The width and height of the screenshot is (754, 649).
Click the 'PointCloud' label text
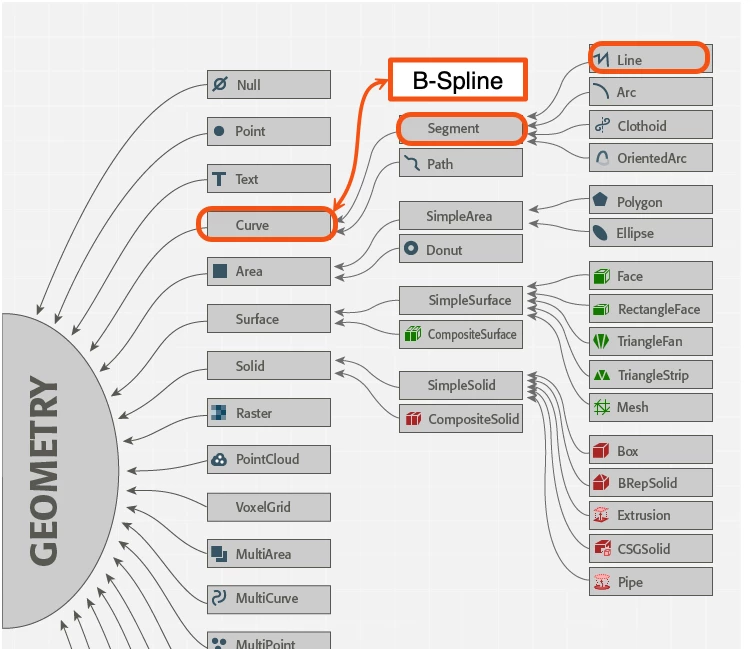tap(267, 459)
